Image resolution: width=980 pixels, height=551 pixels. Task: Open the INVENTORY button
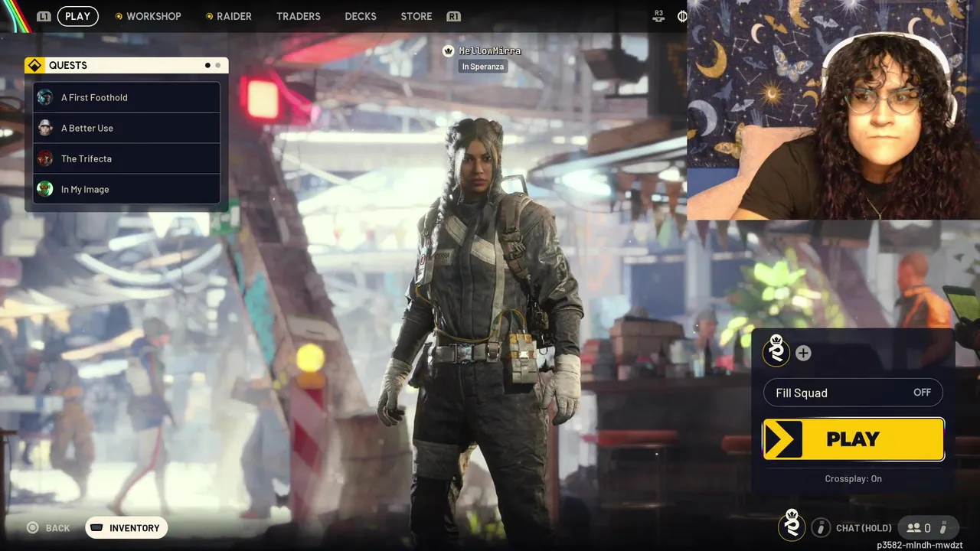coord(126,527)
